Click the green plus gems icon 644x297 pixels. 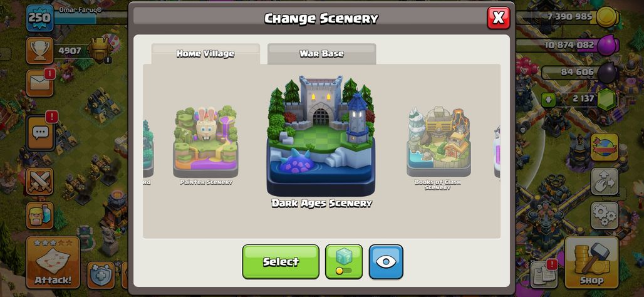tap(548, 99)
